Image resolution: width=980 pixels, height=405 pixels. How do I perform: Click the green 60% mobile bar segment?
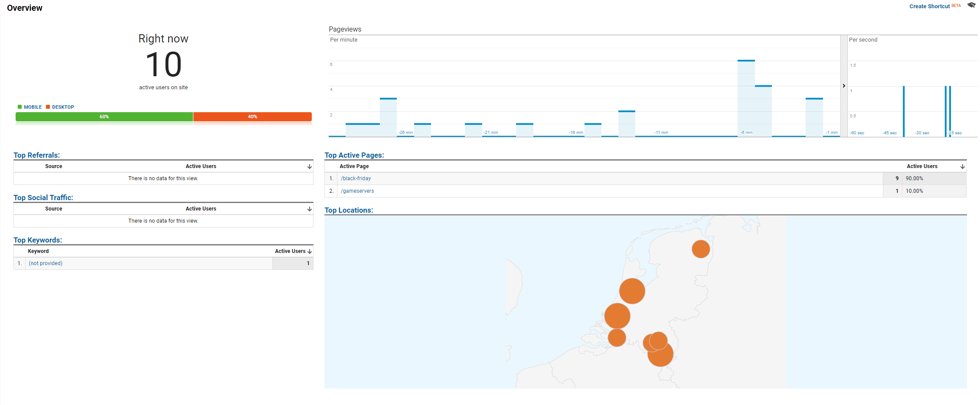click(x=104, y=117)
